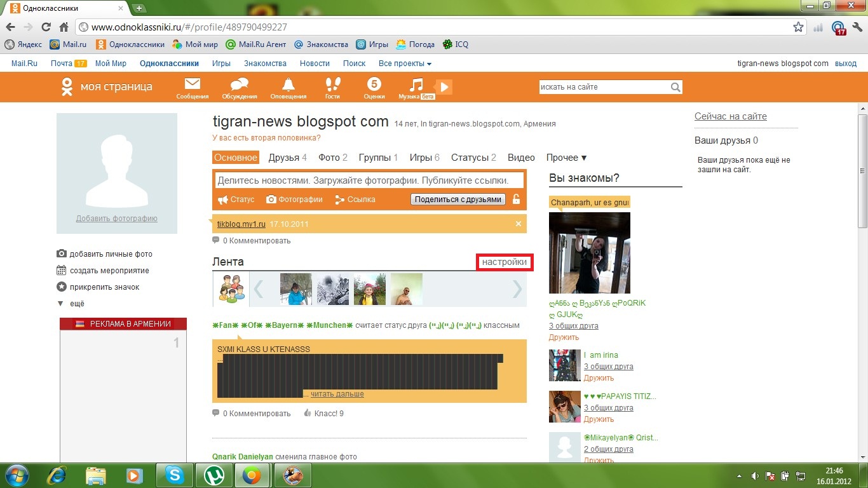Click Поделиться с друзьями button

458,199
